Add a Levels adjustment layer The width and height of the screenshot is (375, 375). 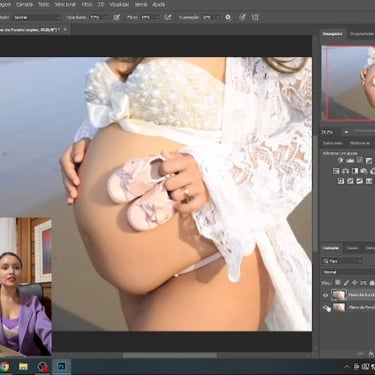coord(350,161)
